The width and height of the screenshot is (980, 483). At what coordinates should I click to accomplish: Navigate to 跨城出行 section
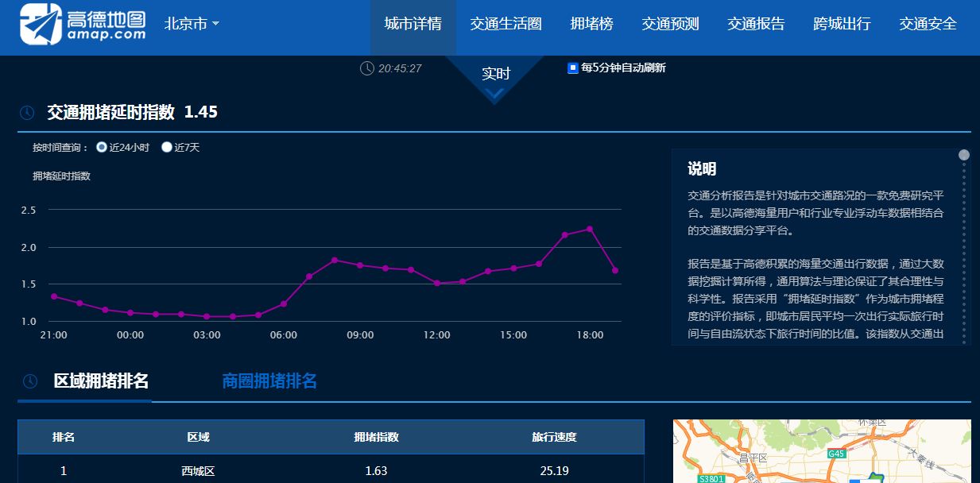[x=842, y=24]
